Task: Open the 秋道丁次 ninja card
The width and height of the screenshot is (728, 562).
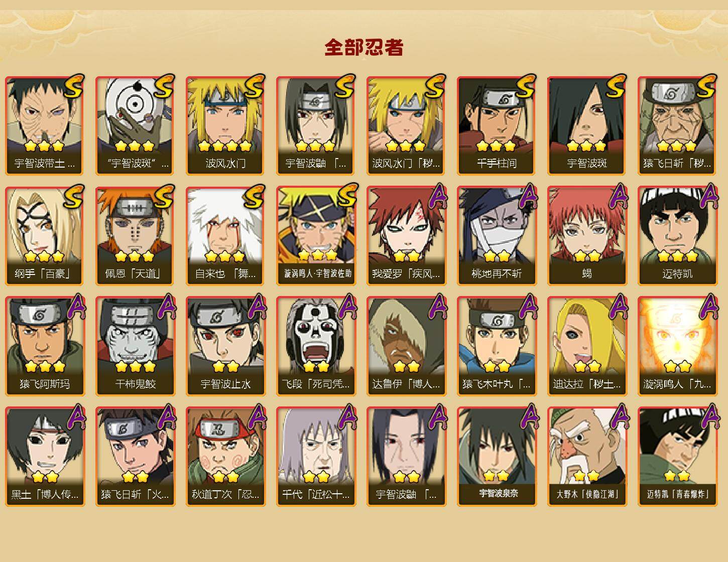Action: click(x=225, y=457)
